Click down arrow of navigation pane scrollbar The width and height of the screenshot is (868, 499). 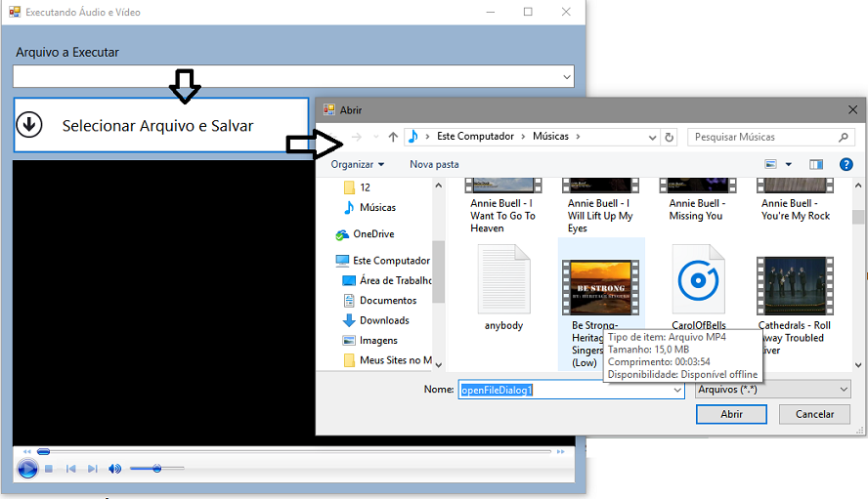pos(439,365)
